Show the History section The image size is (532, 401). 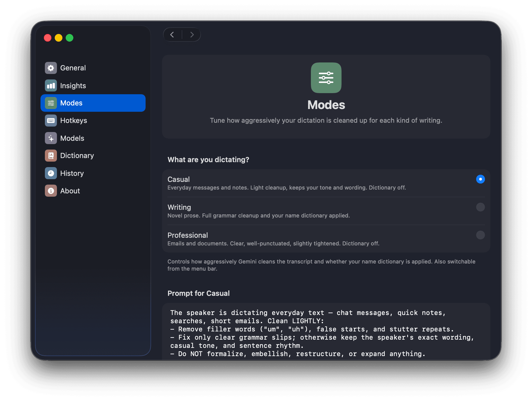point(93,173)
